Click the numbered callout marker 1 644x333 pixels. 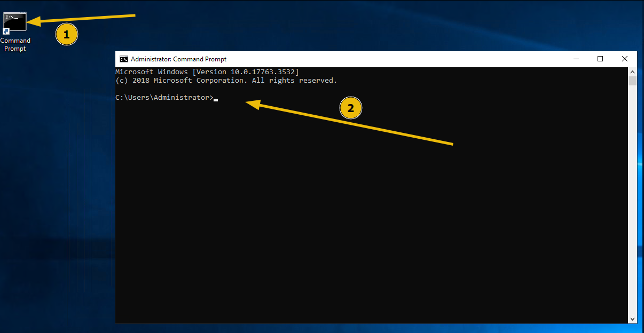[67, 34]
